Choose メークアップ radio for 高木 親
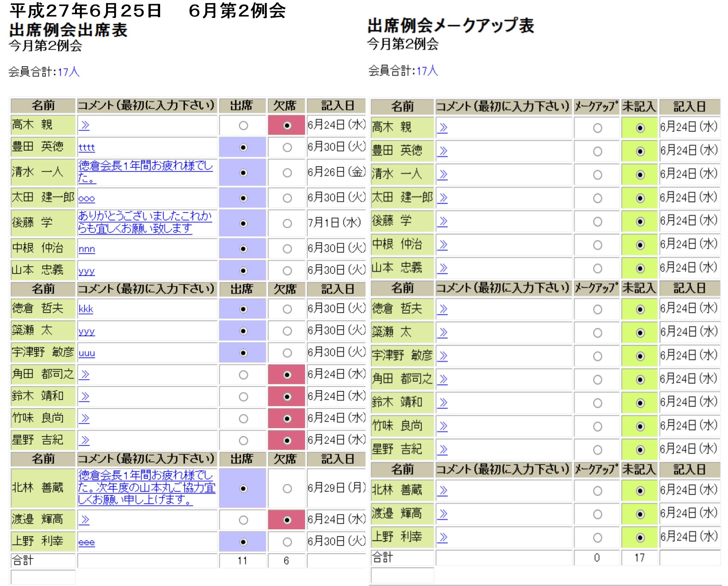Viewport: 728px width, 586px height. [x=597, y=128]
